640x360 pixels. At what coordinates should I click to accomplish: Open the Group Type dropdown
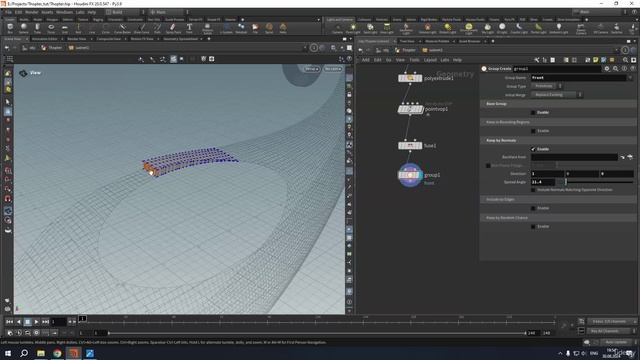[547, 86]
